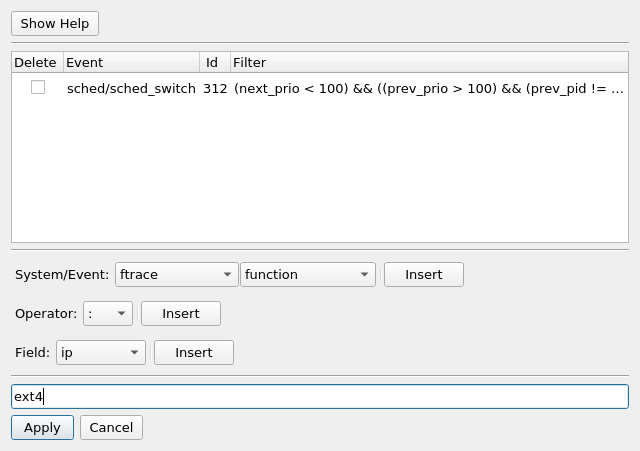Insert the selected ip field

coord(194,352)
